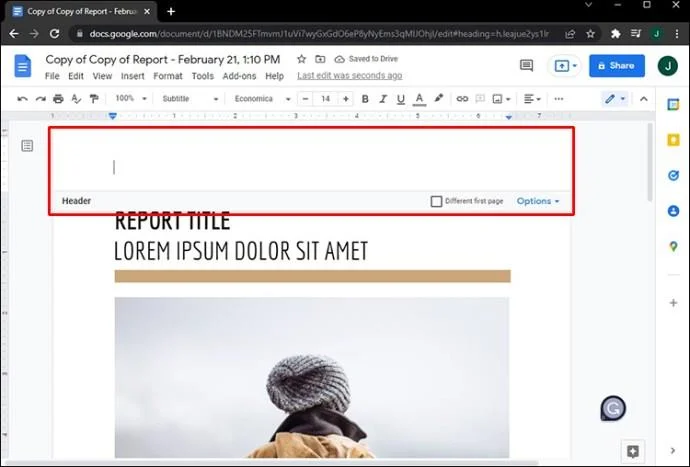
Task: Decrease font size with minus button
Action: click(305, 99)
